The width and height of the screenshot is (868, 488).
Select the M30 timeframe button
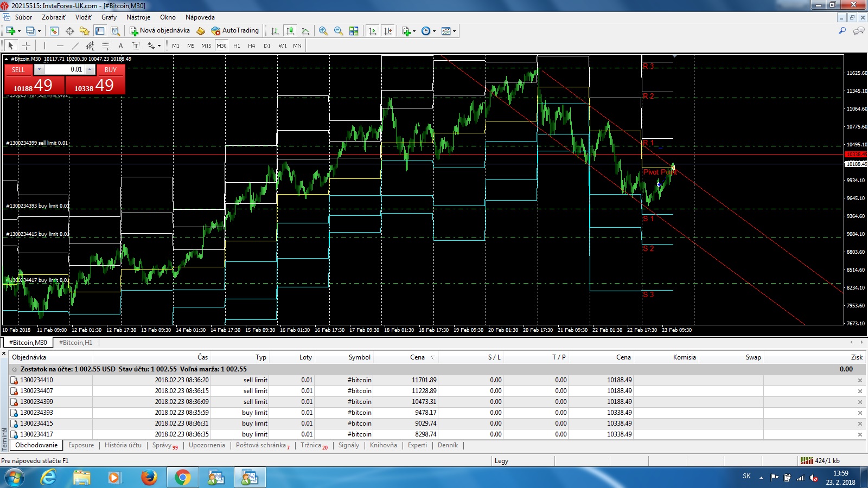[x=221, y=46]
